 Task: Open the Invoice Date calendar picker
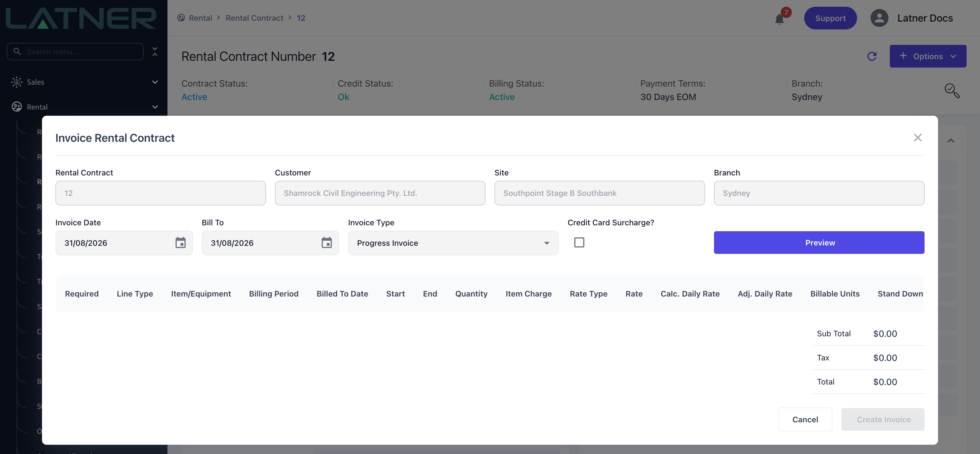tap(180, 243)
